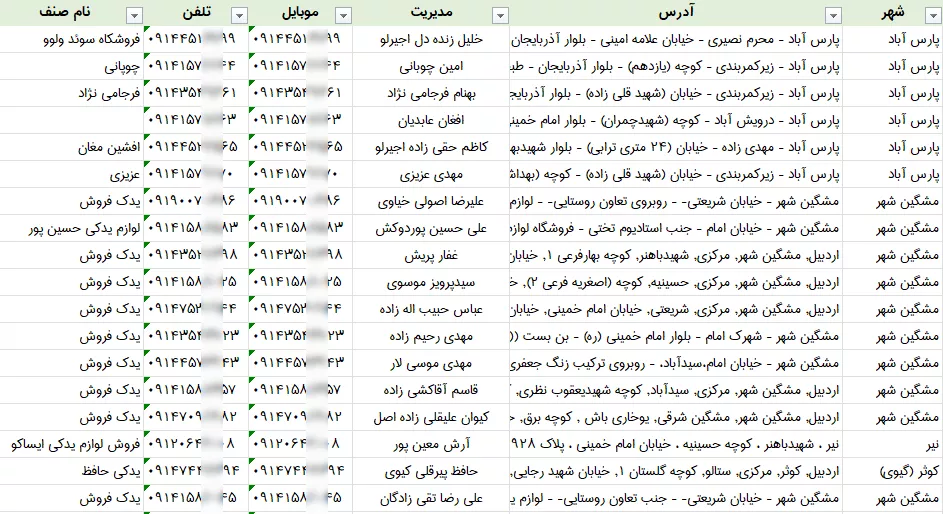Select the cell عباس حبیب اله زاده
943x514 pixels.
[x=431, y=310]
